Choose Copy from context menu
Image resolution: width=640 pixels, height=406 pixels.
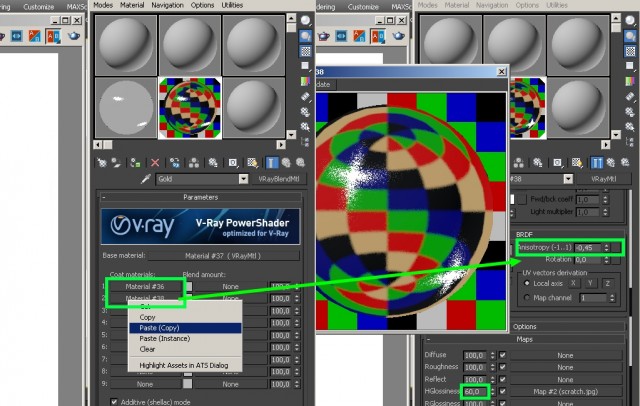click(185, 317)
